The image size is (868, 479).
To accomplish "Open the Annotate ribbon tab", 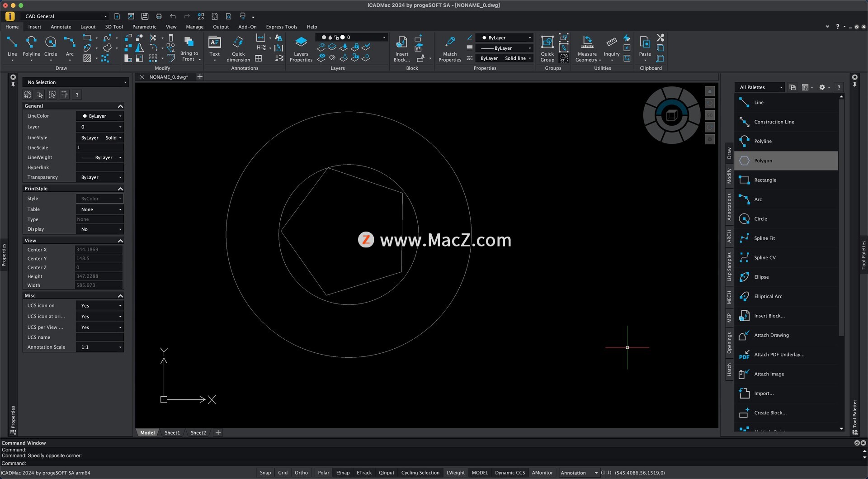I will click(x=61, y=27).
